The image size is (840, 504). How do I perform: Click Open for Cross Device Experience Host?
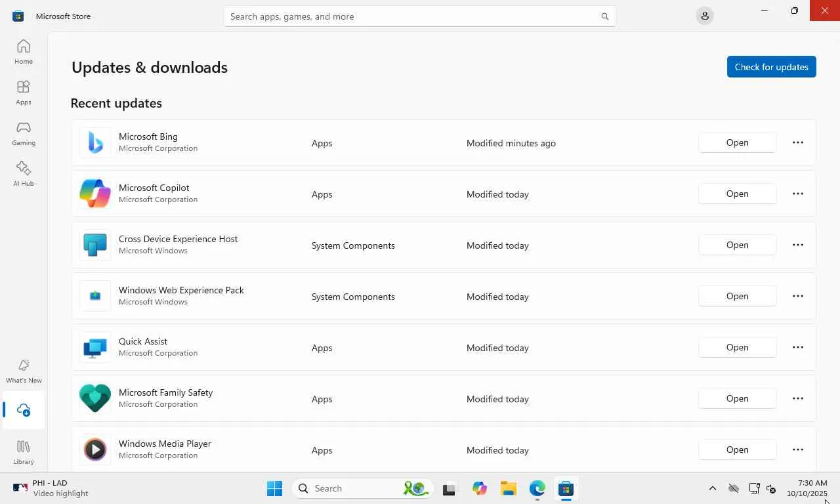(738, 245)
